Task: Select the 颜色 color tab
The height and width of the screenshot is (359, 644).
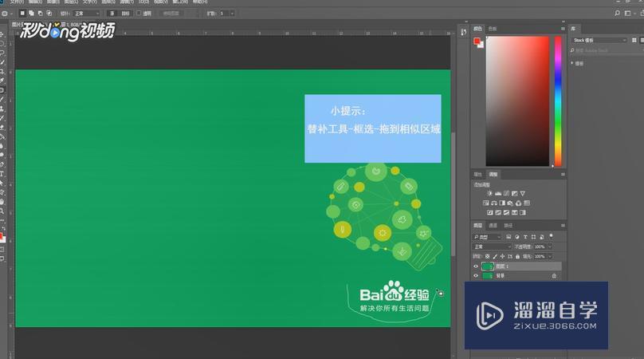Action: tap(477, 29)
